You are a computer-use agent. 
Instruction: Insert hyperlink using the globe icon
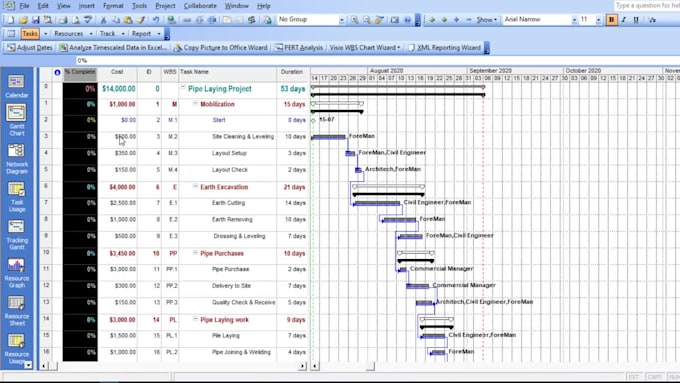point(171,20)
